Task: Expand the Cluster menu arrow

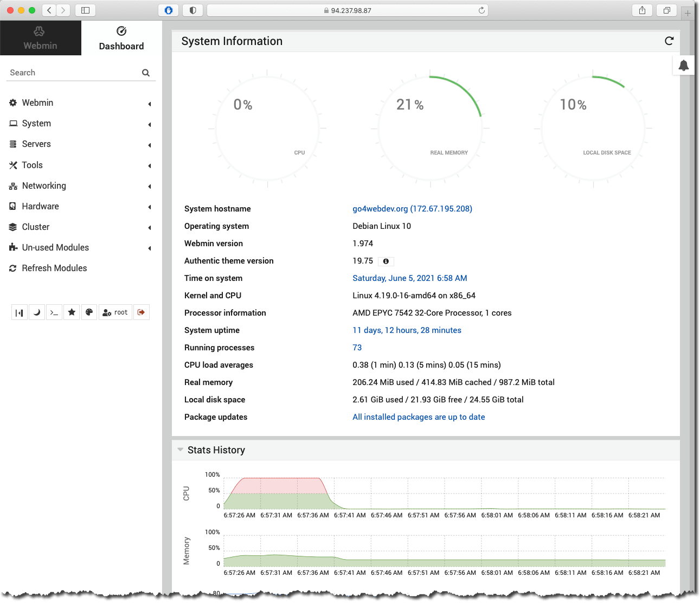Action: coord(150,227)
